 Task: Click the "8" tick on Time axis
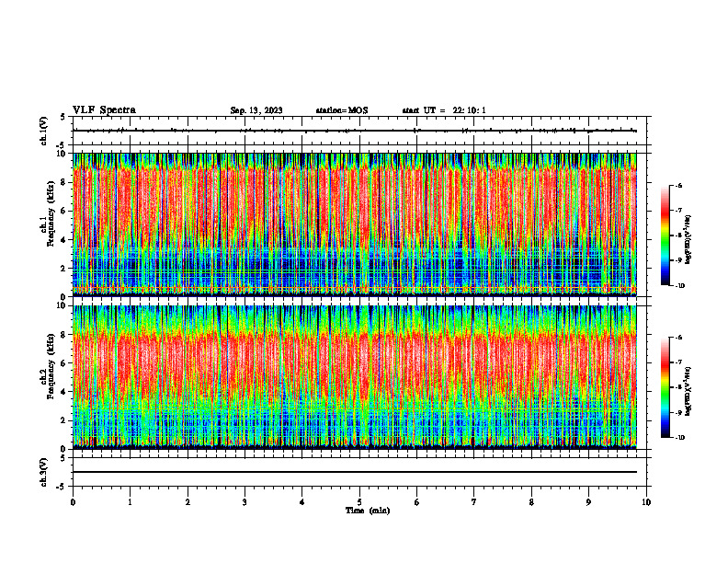click(x=531, y=502)
